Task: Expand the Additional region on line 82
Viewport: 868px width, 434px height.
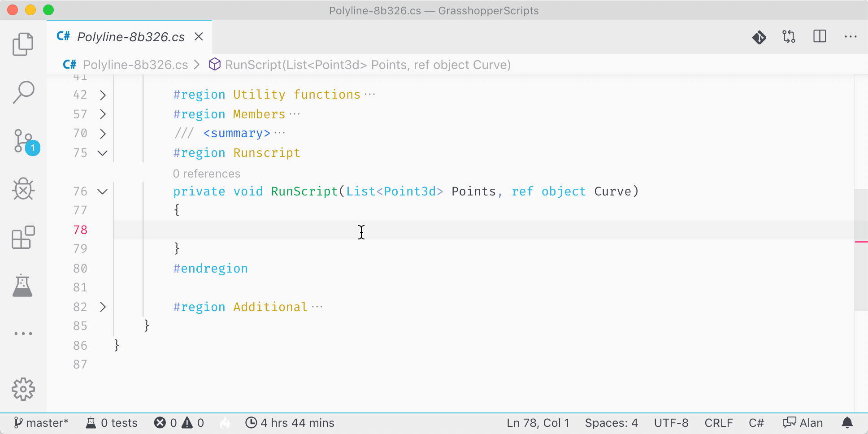Action: pos(103,307)
